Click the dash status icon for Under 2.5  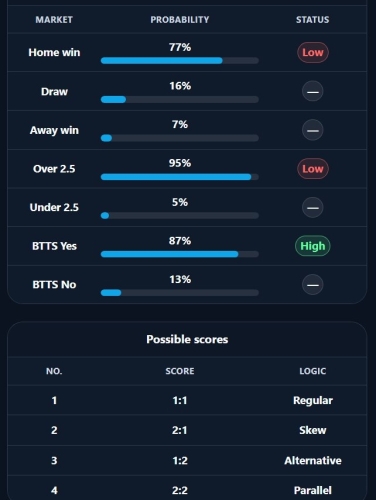tap(313, 207)
